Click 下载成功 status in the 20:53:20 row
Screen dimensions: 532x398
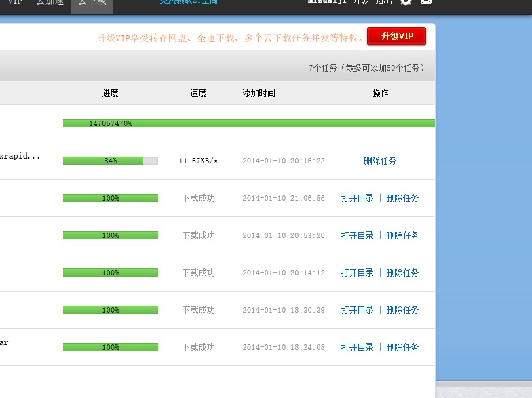click(198, 235)
